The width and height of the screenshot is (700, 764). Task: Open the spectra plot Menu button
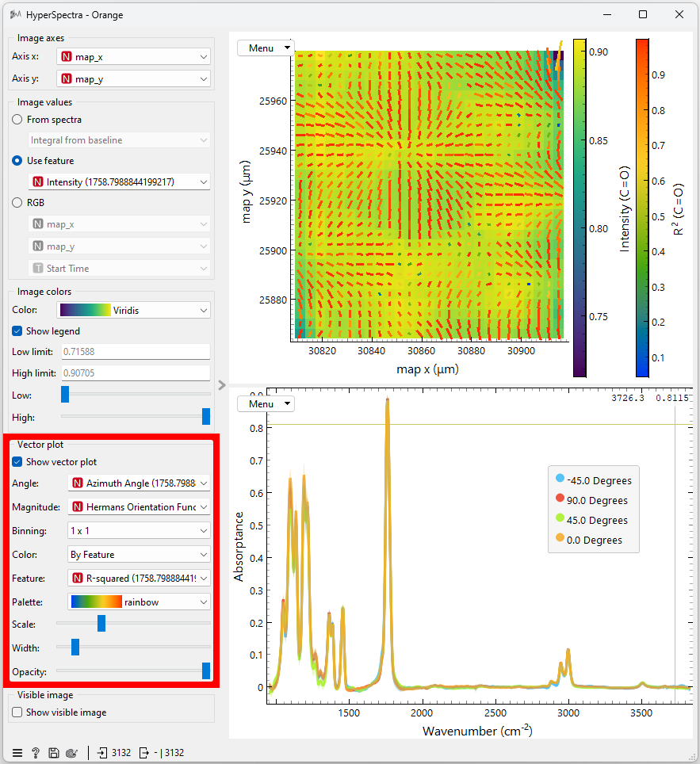[266, 403]
